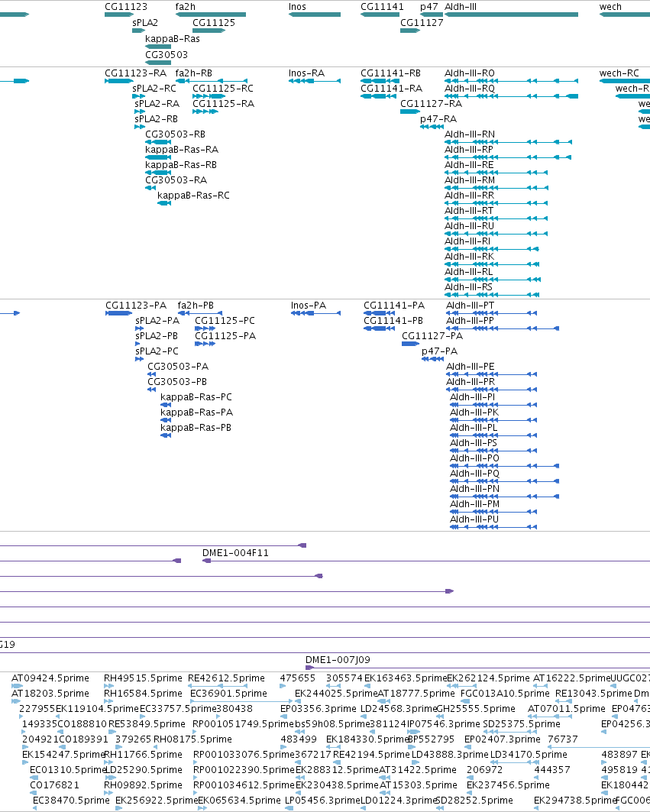Click the Aldh-III-RN transcript label
Viewport: 650px width, 812px height.
pyautogui.click(x=470, y=134)
